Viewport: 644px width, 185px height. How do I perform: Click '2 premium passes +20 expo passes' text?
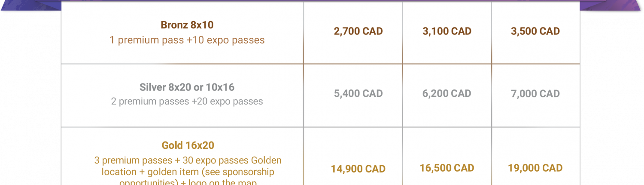[187, 102]
